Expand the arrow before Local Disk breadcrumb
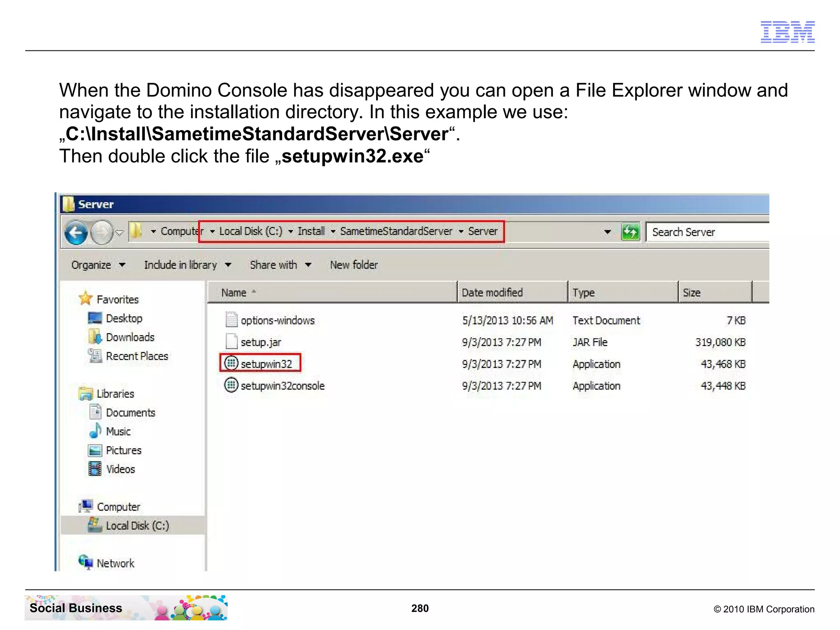The height and width of the screenshot is (630, 840). pyautogui.click(x=212, y=232)
